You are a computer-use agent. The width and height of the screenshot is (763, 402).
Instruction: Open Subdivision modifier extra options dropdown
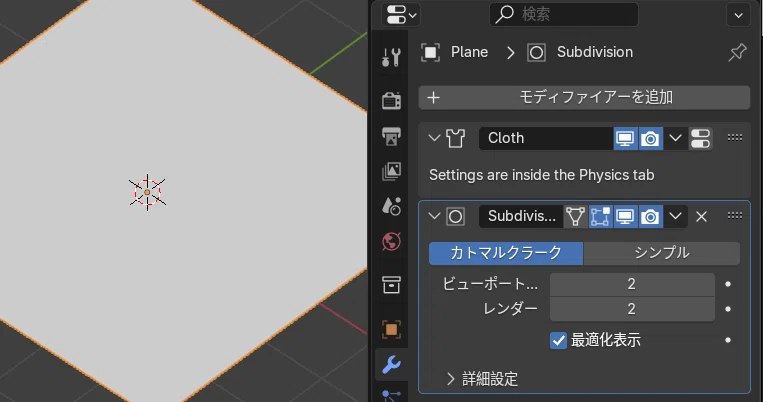pos(675,217)
